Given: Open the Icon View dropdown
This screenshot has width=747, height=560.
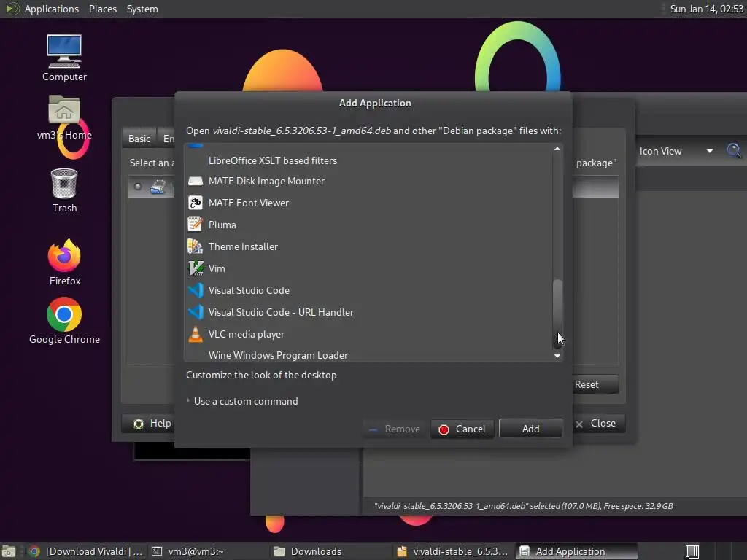Looking at the screenshot, I should point(676,151).
